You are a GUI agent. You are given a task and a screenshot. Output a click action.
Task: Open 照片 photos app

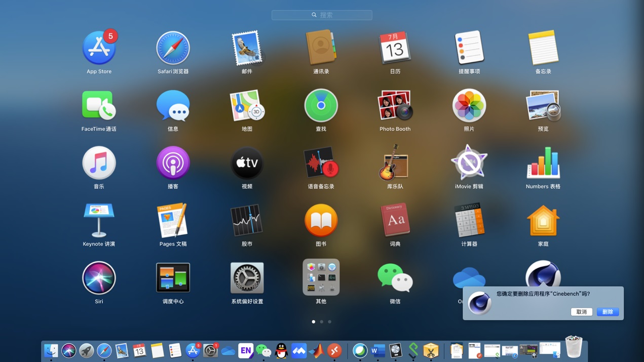tap(469, 105)
